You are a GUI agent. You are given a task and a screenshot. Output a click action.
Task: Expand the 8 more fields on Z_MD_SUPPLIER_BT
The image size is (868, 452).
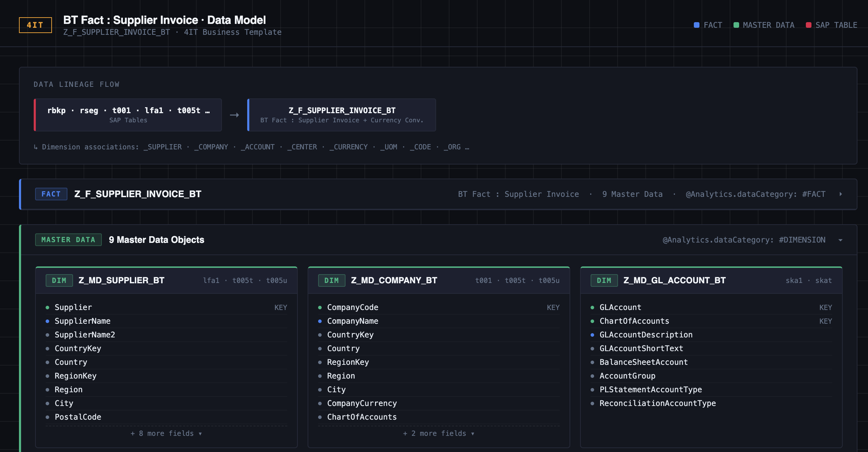[x=166, y=433]
